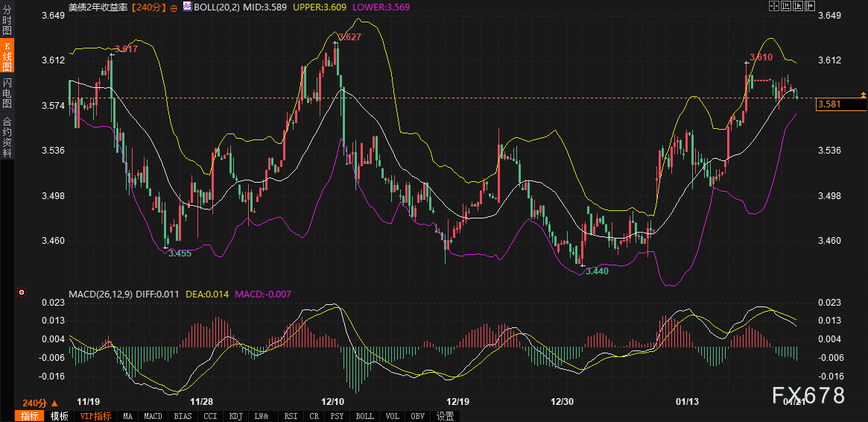Click the 设置 settings button
Screen dimensions: 868x422
click(445, 416)
